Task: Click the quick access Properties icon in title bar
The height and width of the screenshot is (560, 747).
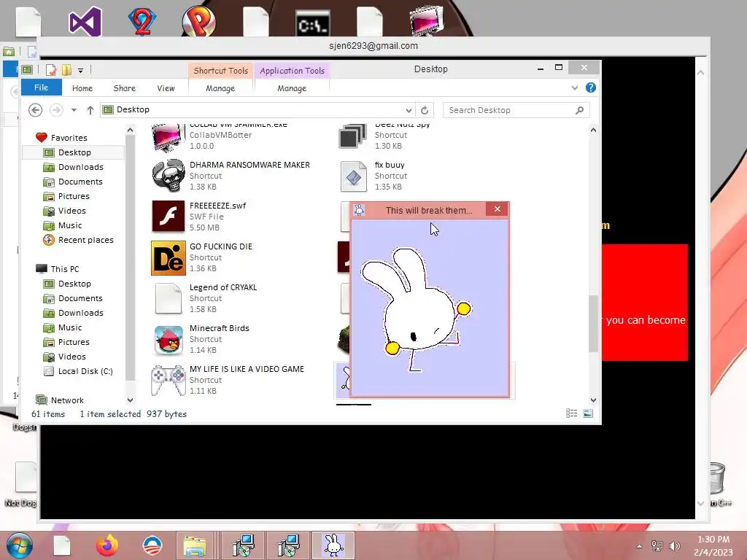Action: 51,70
